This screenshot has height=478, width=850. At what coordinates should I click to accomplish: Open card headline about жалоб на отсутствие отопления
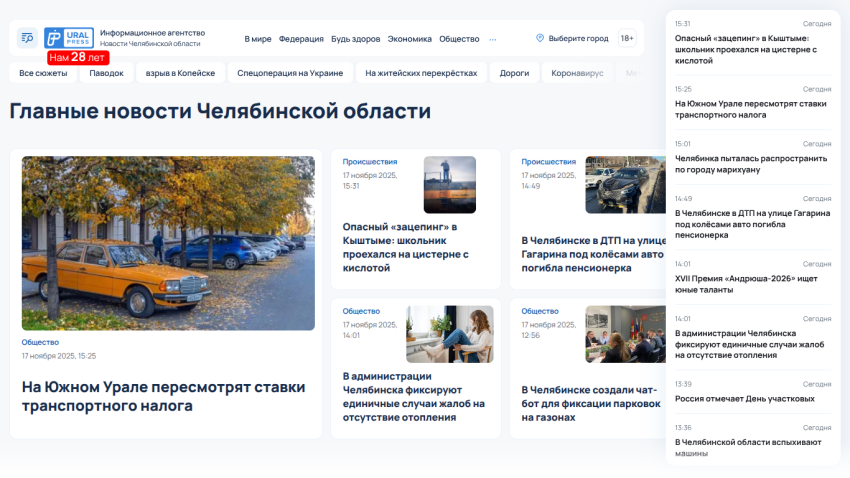coord(413,397)
